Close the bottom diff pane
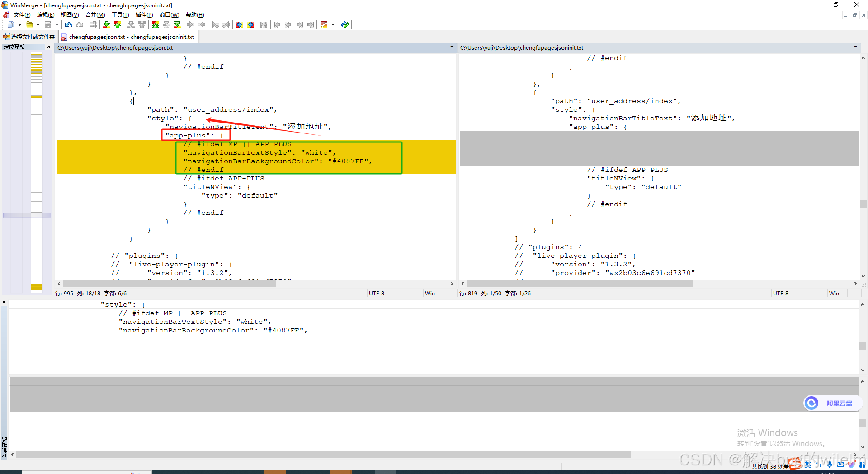The height and width of the screenshot is (474, 868). [4, 302]
